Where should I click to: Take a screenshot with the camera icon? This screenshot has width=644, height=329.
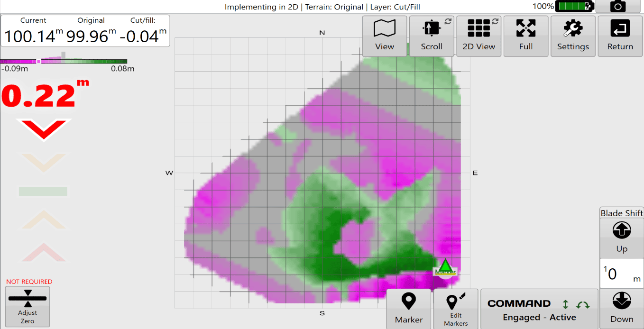[618, 6]
